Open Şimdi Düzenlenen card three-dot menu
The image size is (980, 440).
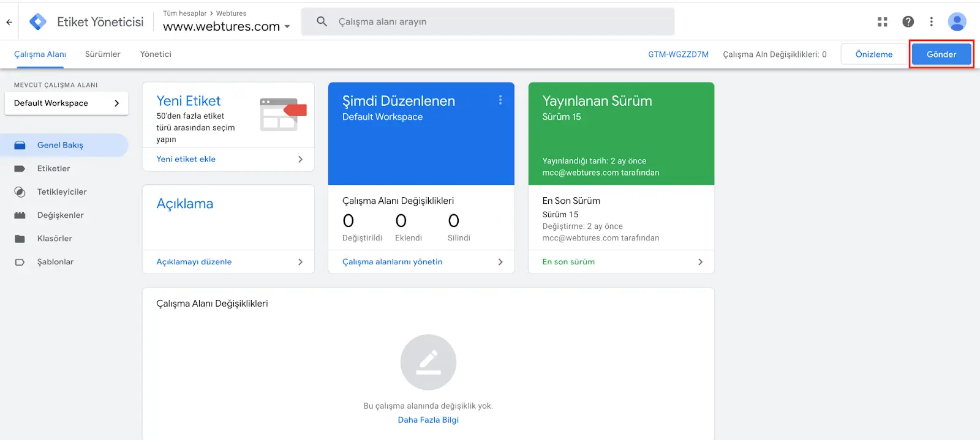click(500, 100)
